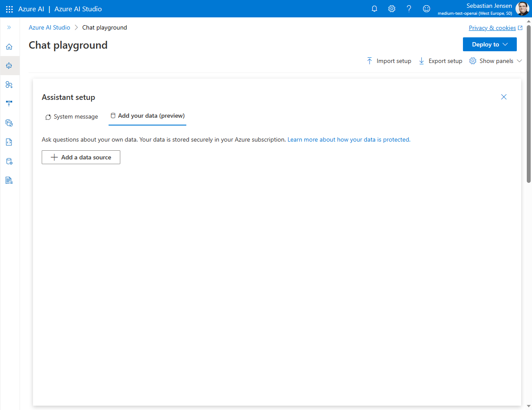Click the help question mark icon
The height and width of the screenshot is (410, 532).
click(x=409, y=9)
